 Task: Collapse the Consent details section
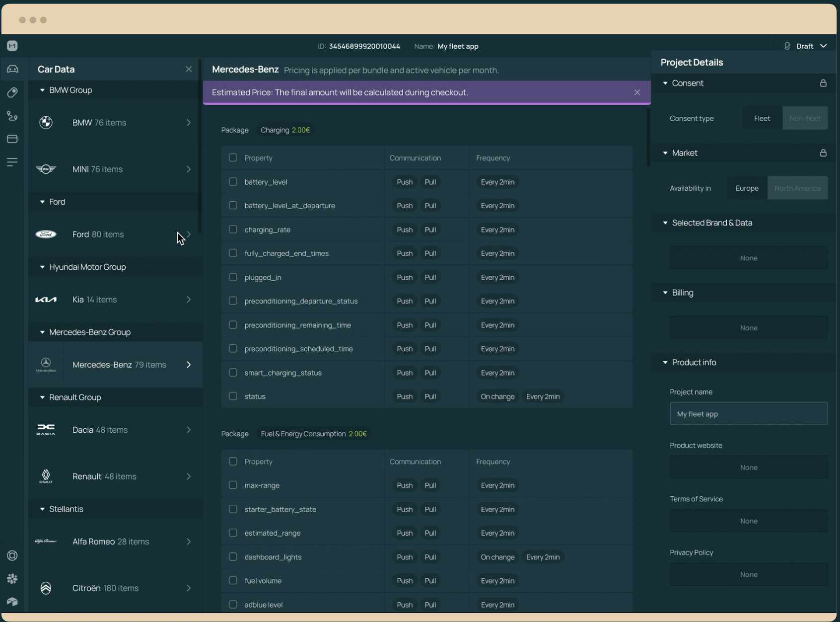[665, 83]
